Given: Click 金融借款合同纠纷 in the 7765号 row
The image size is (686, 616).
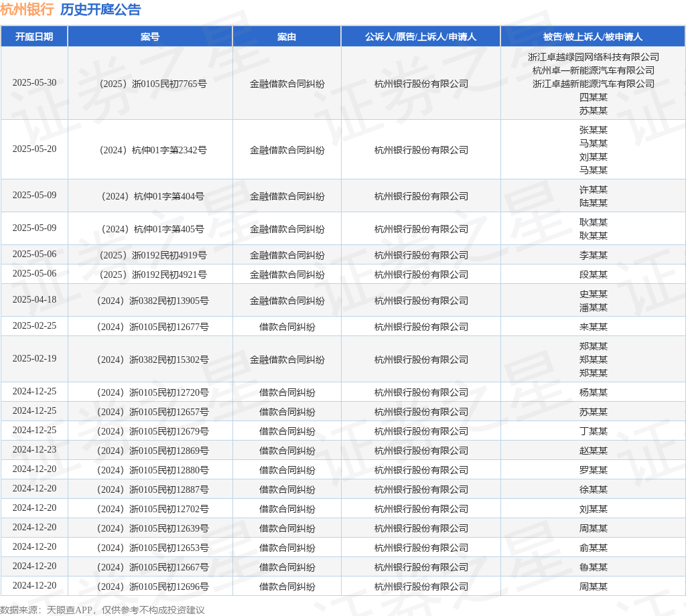Looking at the screenshot, I should point(287,84).
